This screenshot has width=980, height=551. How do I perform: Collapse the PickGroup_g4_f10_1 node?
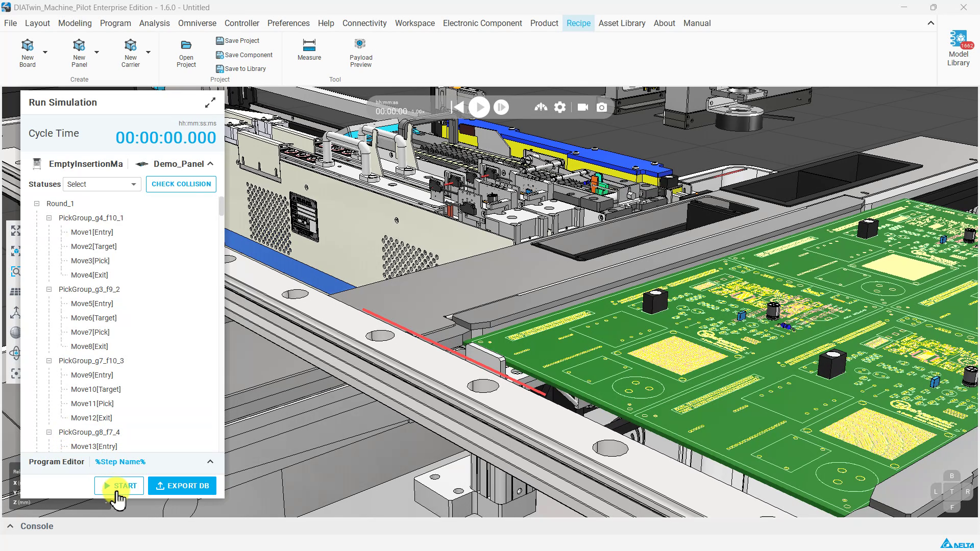pyautogui.click(x=49, y=218)
